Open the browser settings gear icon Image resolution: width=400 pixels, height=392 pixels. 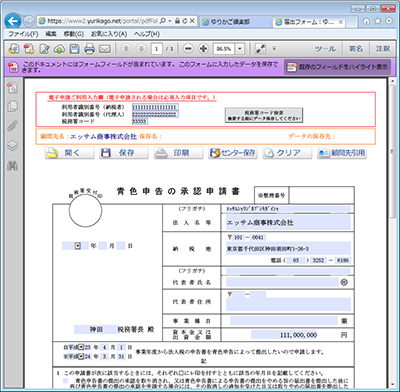pos(389,21)
